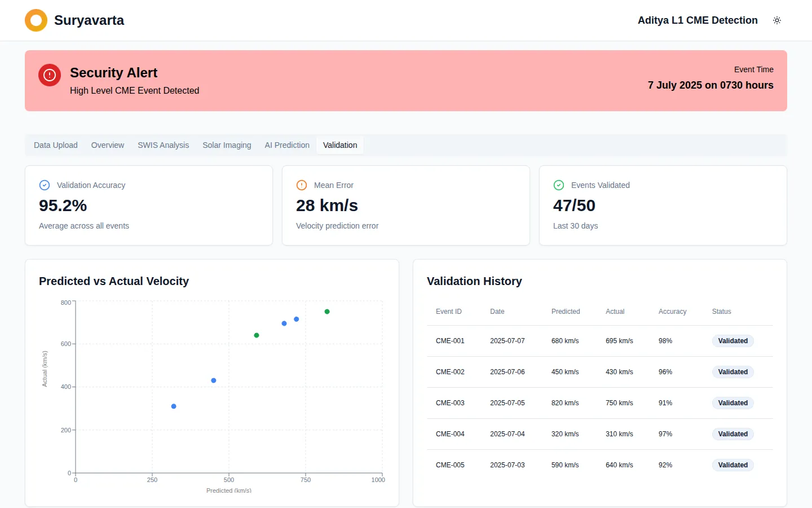Click the Predicted vs Actual Velocity title
Viewport: 812px width, 508px height.
pos(114,281)
